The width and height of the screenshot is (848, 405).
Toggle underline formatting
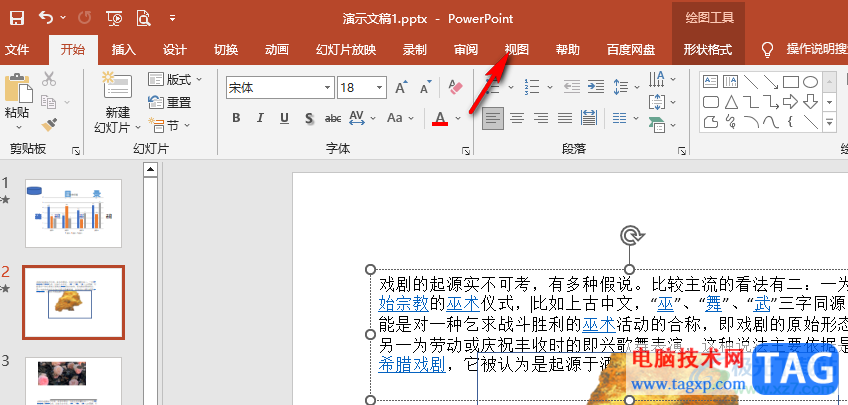285,118
